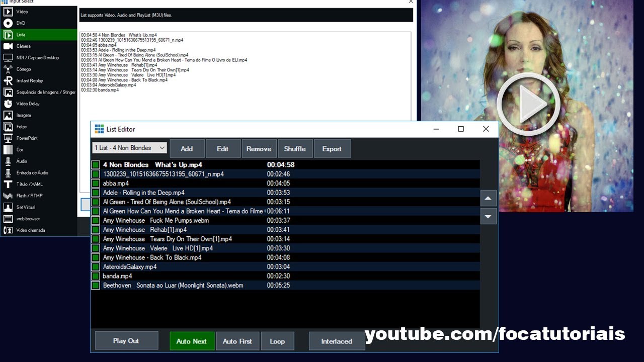The width and height of the screenshot is (644, 362).
Task: Toggle the Loop option
Action: coord(277,341)
